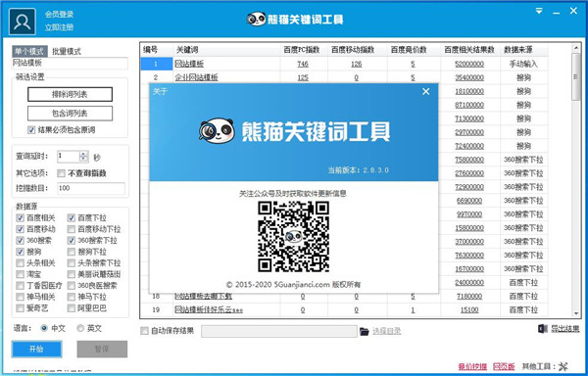588x376 pixels.
Task: Click the panda logo in about dialog
Action: 217,130
